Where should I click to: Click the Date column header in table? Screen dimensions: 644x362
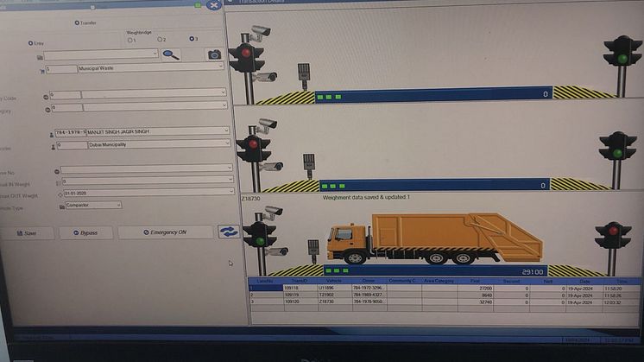tap(585, 281)
